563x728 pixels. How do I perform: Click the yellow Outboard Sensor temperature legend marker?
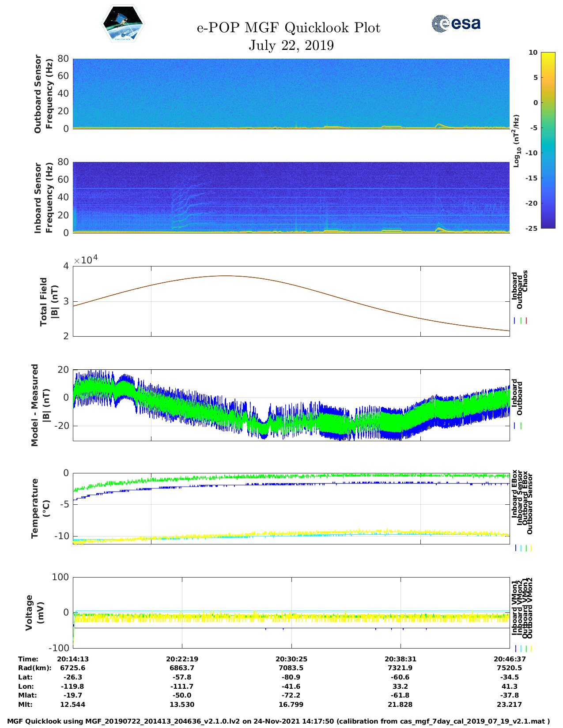(x=531, y=548)
